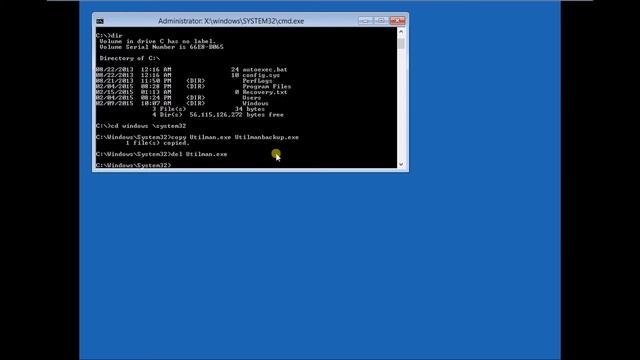Click the '56,115,126,272 bytes free' text

coord(236,115)
